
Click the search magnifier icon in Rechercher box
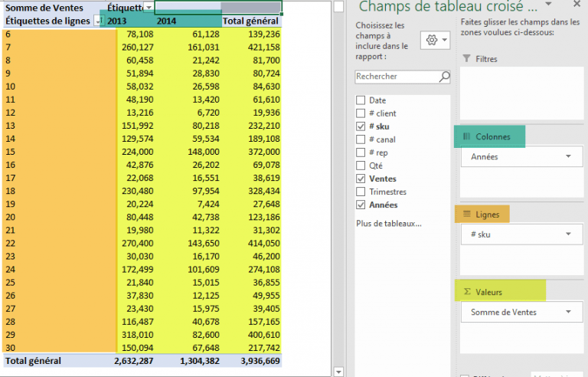[x=444, y=77]
